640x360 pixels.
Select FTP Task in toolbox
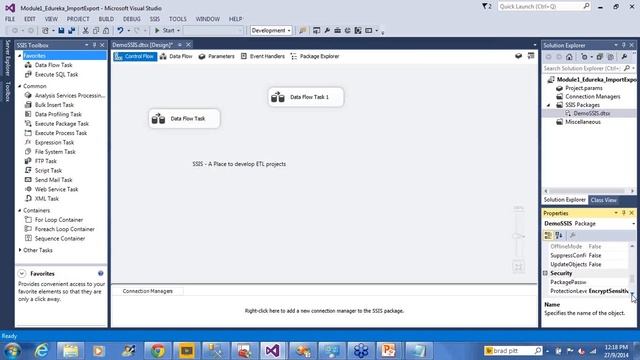coord(45,161)
